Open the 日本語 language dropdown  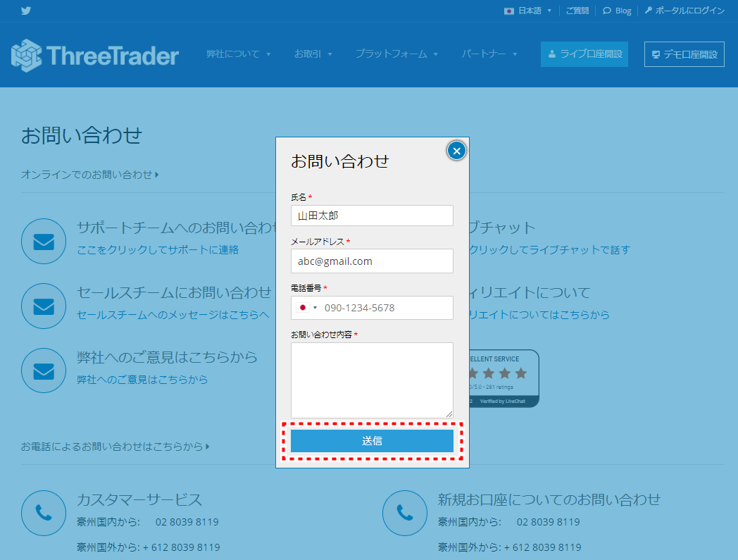click(x=527, y=11)
